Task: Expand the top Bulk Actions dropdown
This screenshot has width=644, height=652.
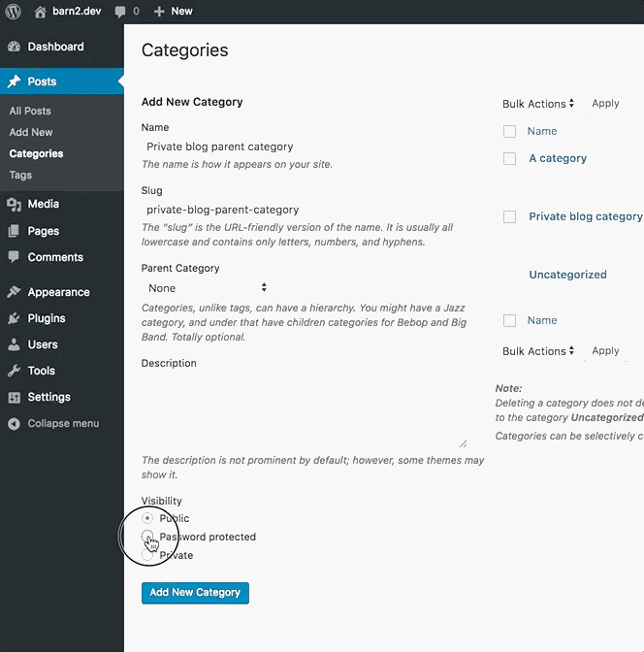Action: [538, 104]
